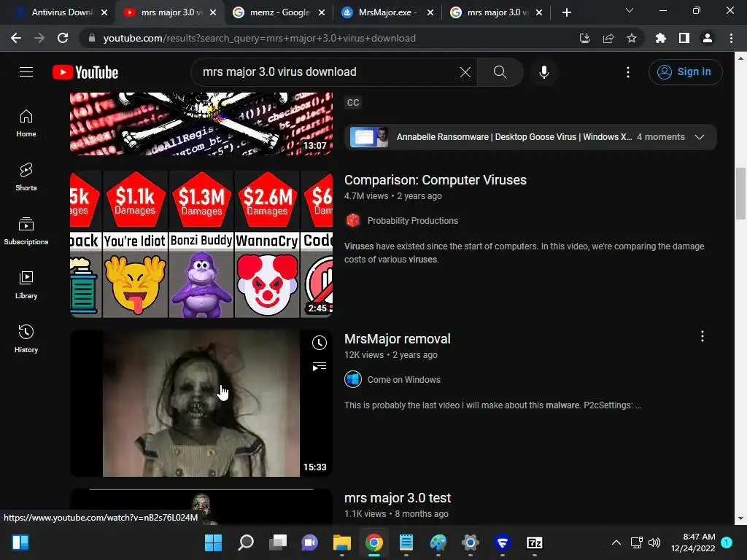Switch to the last mrs major 3.0 tab
The height and width of the screenshot is (560, 747).
[x=496, y=12]
